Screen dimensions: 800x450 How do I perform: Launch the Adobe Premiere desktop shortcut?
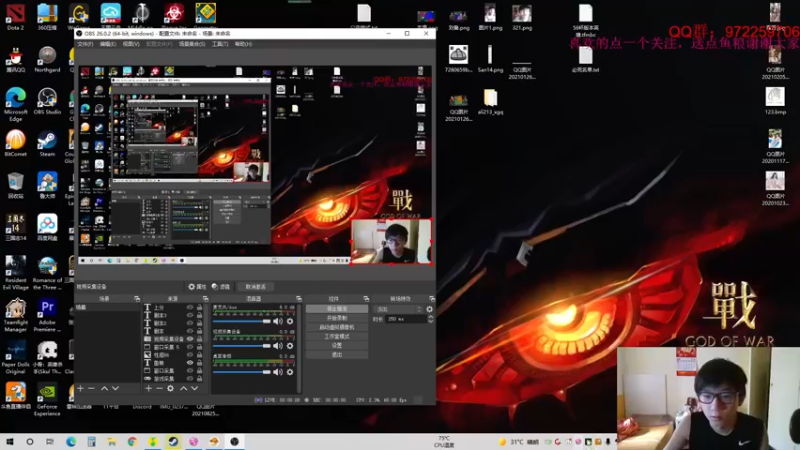47,315
